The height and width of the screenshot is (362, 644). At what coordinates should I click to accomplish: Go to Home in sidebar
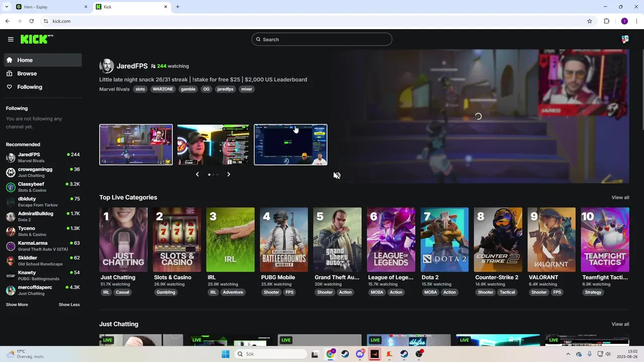(42, 60)
